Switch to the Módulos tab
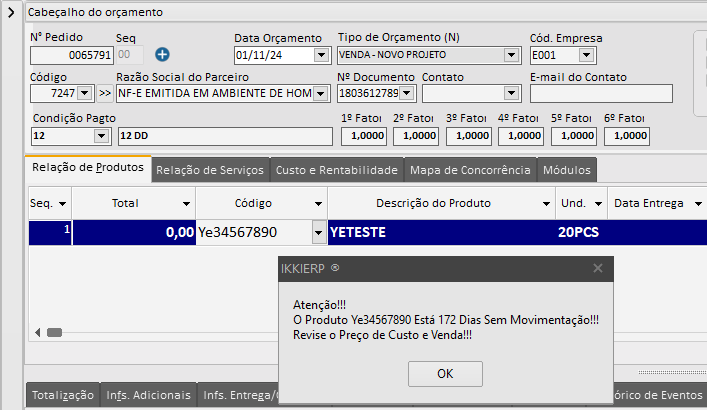 [x=567, y=170]
